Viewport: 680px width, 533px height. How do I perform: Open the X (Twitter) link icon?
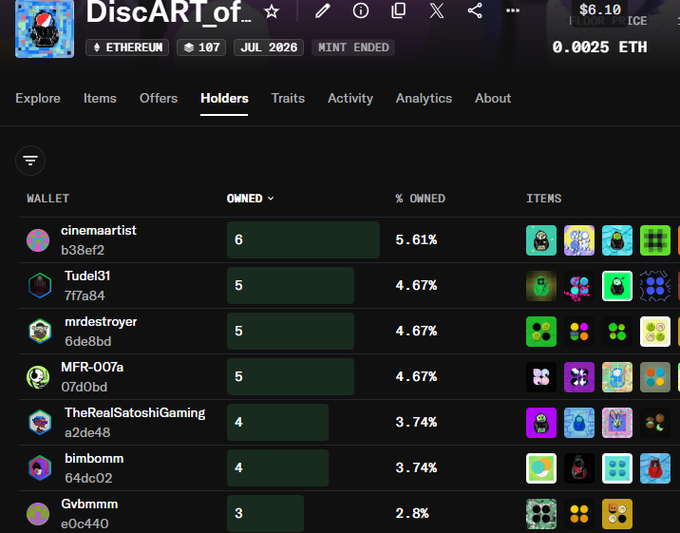(x=437, y=10)
